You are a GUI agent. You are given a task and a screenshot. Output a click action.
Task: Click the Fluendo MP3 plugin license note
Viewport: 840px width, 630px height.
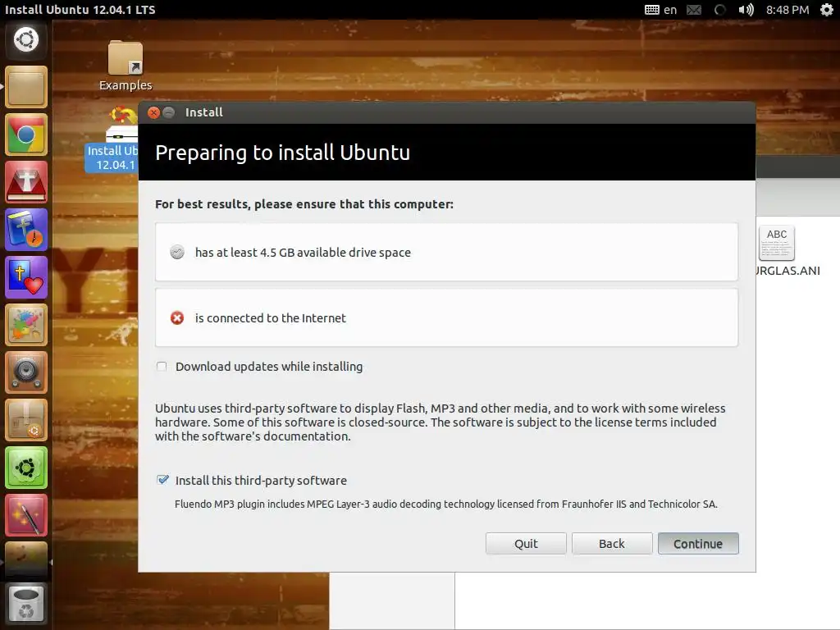[x=445, y=504]
